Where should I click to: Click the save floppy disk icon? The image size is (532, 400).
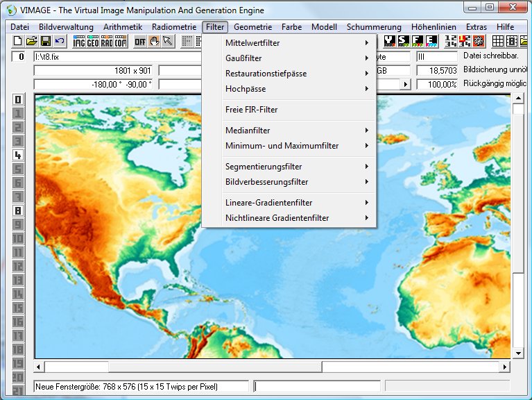click(x=45, y=42)
